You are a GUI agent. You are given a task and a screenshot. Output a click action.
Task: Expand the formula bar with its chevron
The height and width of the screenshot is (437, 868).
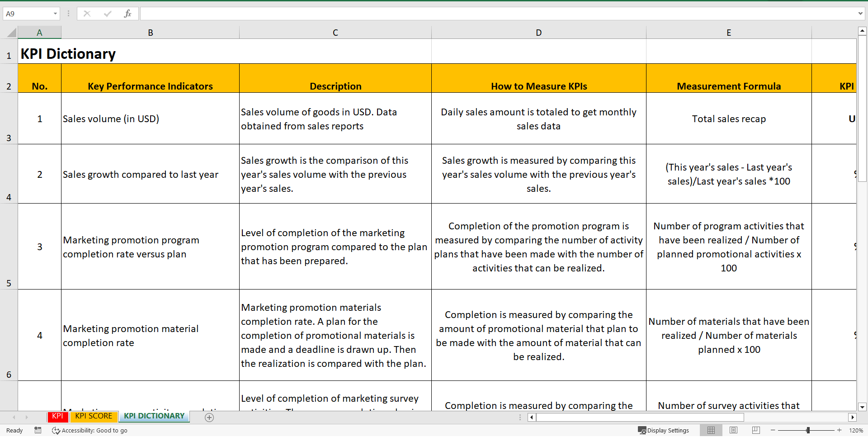point(861,14)
